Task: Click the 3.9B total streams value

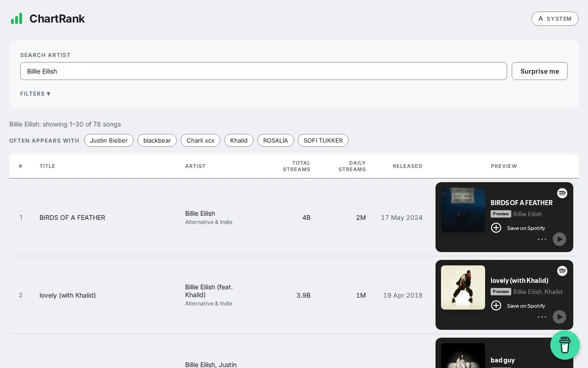Action: pos(303,295)
